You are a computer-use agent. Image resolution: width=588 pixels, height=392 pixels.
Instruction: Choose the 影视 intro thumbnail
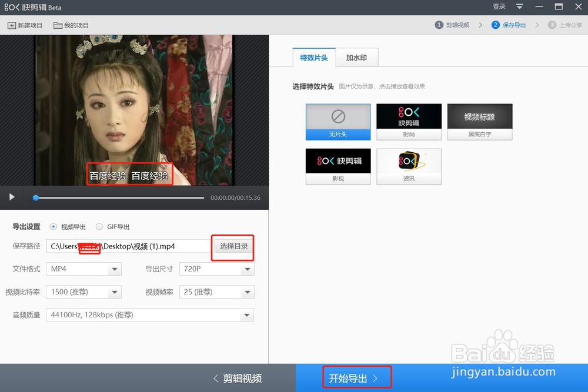pyautogui.click(x=338, y=166)
